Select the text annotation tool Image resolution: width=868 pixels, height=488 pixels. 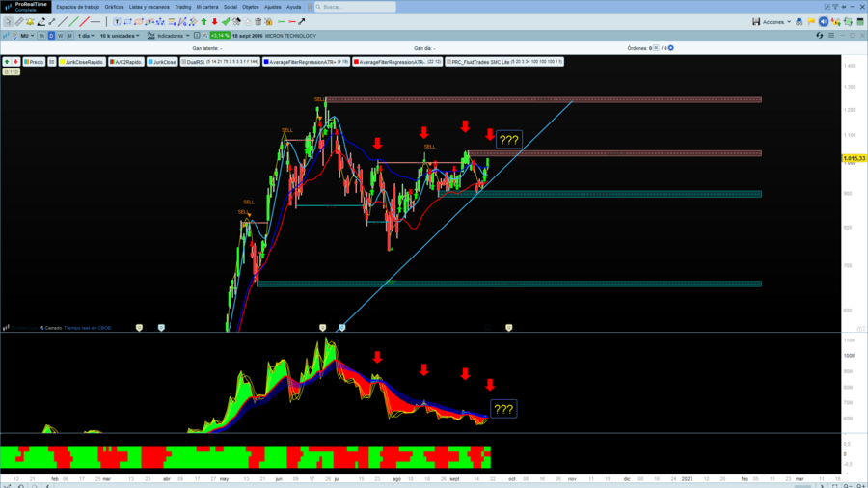pyautogui.click(x=117, y=22)
